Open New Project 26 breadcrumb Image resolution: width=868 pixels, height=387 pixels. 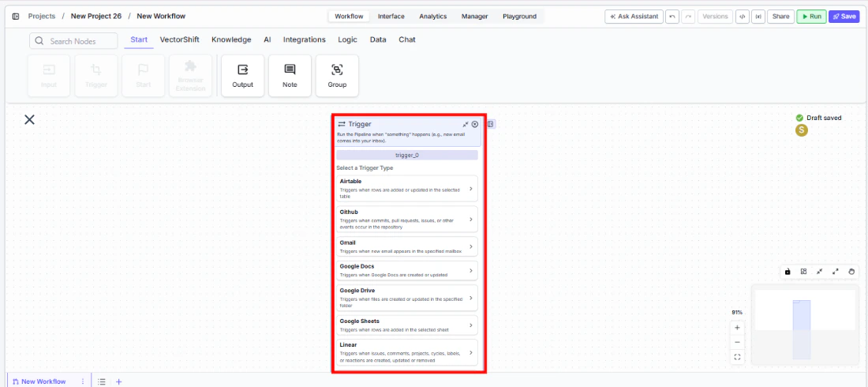tap(96, 17)
